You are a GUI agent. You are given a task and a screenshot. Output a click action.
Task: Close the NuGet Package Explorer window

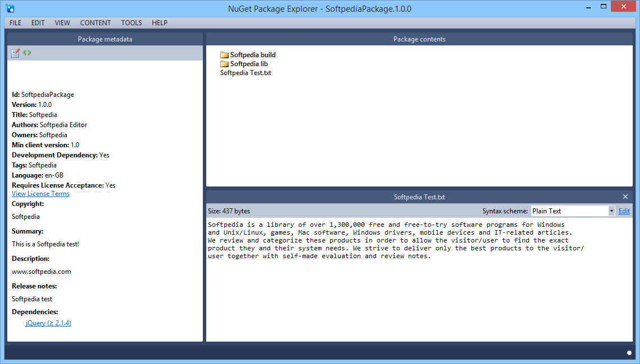pos(624,7)
